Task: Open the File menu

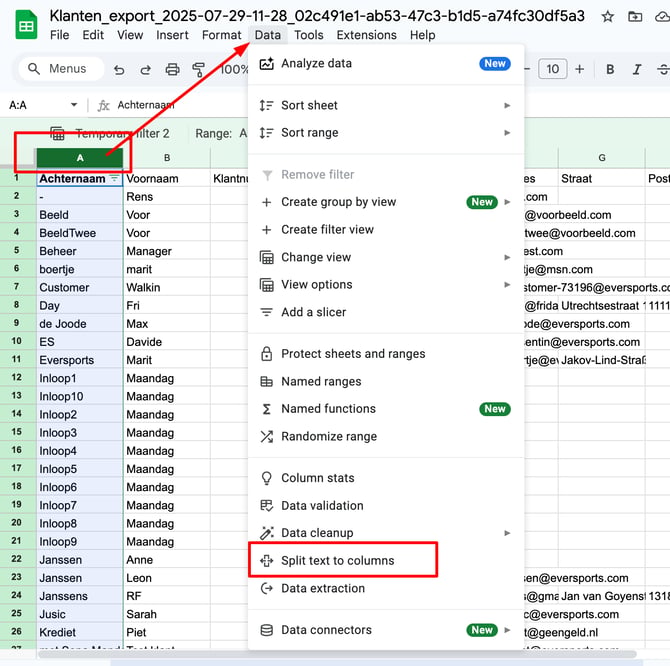Action: tap(59, 35)
